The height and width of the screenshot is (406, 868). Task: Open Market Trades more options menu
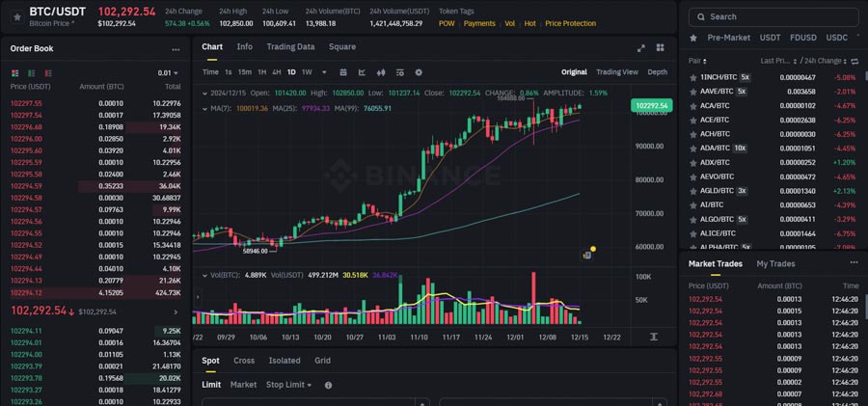coord(854,262)
